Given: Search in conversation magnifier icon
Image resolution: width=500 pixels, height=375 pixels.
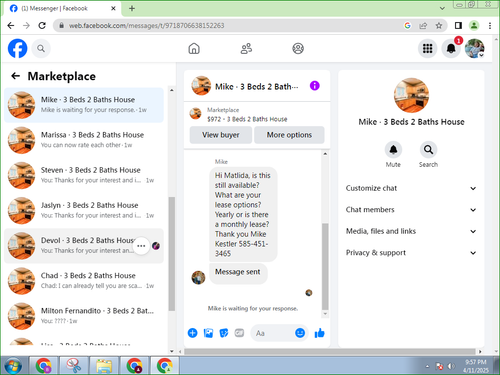Looking at the screenshot, I should (428, 150).
